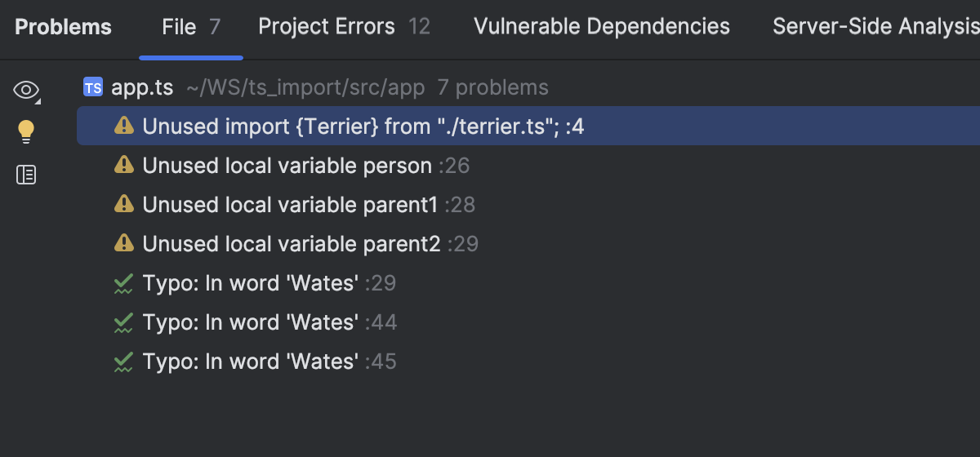
Task: Select the Unused import Terrier problem
Action: pos(351,126)
